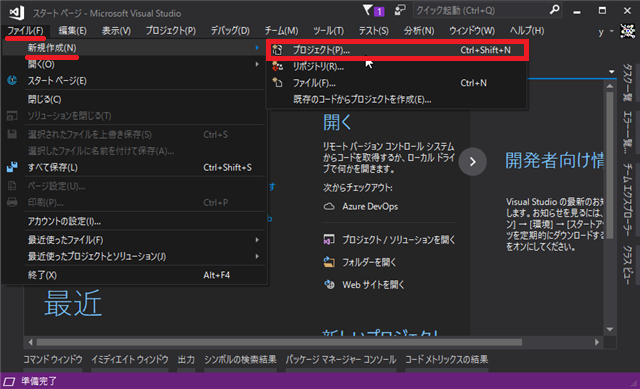The width and height of the screenshot is (640, 389).
Task: Click the open Web site globe icon
Action: (x=329, y=285)
